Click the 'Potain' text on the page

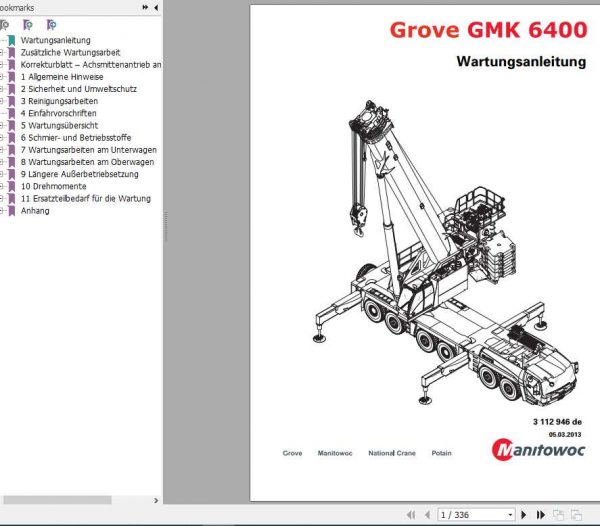click(x=442, y=453)
